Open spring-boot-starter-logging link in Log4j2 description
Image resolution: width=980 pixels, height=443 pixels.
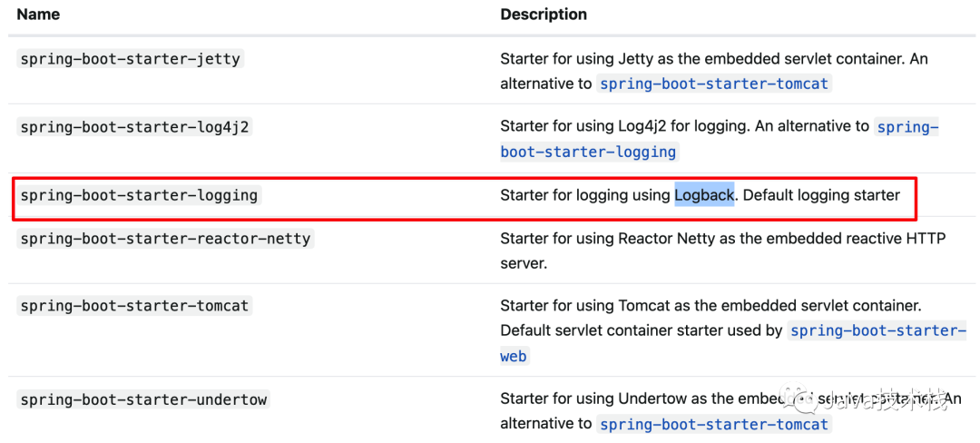pos(588,152)
